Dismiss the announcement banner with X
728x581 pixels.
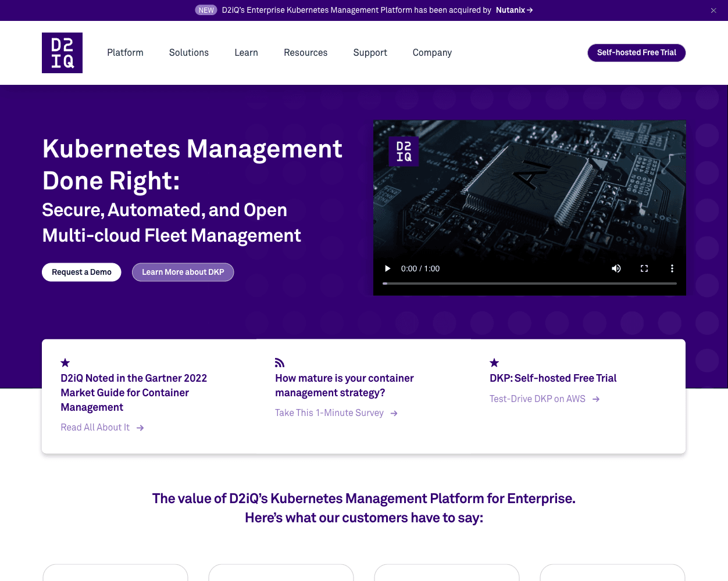[x=713, y=10]
